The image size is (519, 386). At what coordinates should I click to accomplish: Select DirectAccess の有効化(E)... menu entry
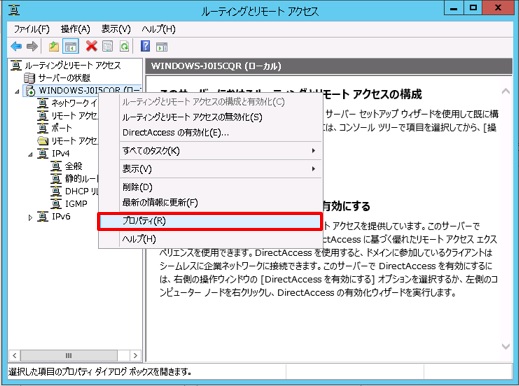[210, 133]
